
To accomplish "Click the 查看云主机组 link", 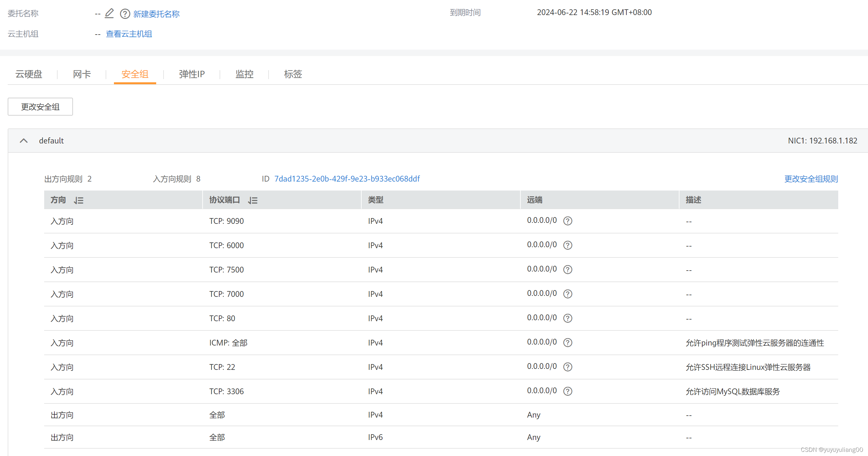I will [x=129, y=34].
